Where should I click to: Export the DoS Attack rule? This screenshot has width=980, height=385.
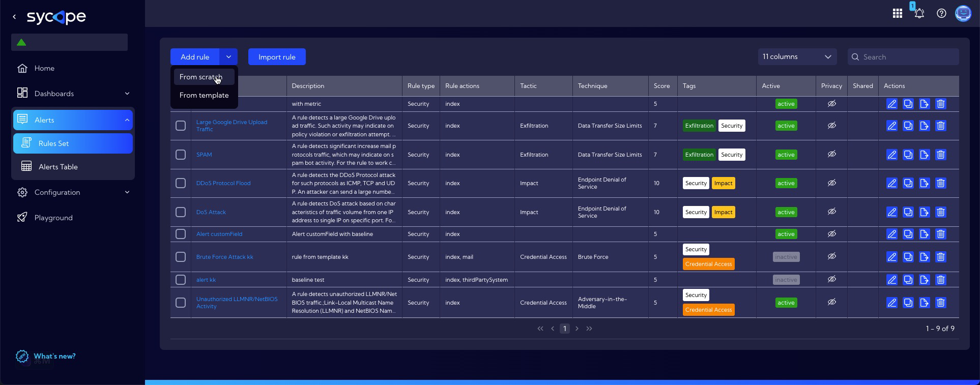(925, 212)
